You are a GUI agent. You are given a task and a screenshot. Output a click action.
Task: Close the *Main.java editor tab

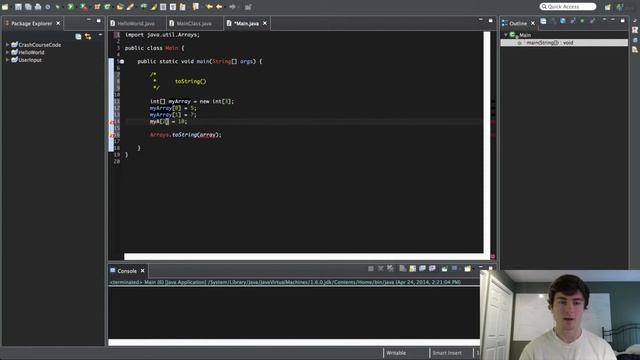click(x=264, y=23)
